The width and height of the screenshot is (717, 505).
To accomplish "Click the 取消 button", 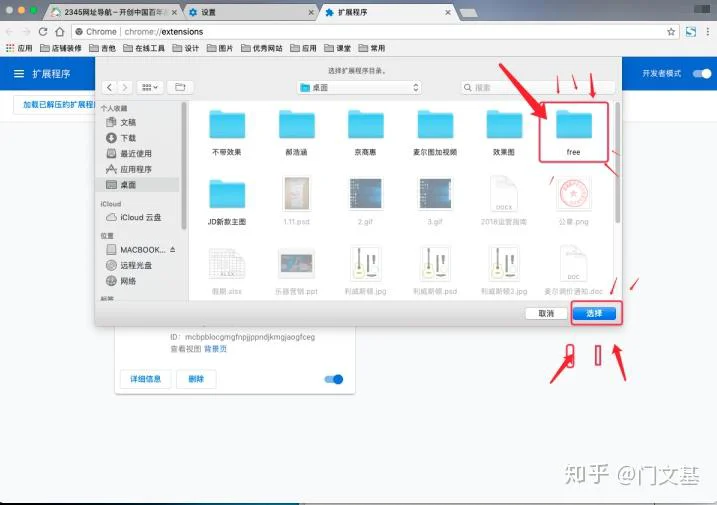I will [x=546, y=313].
